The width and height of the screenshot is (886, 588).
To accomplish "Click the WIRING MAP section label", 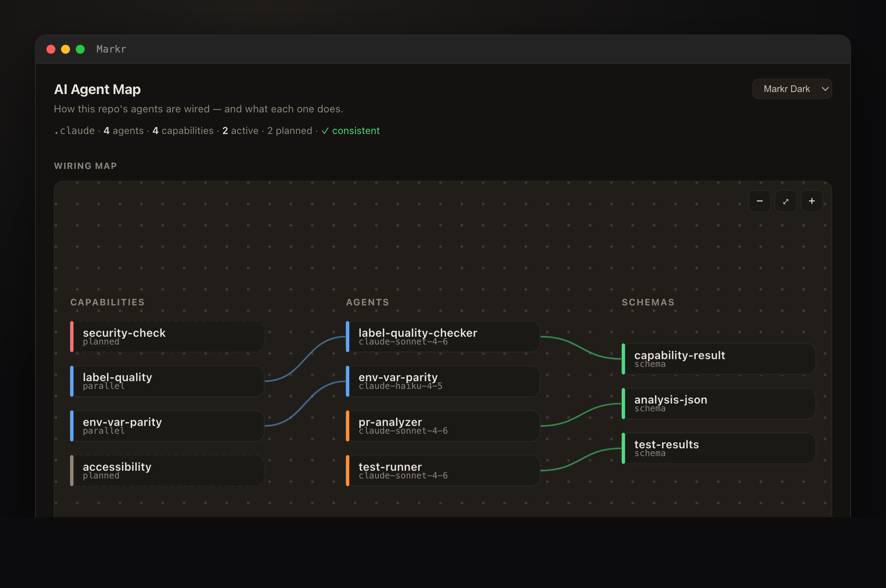I will click(x=86, y=166).
